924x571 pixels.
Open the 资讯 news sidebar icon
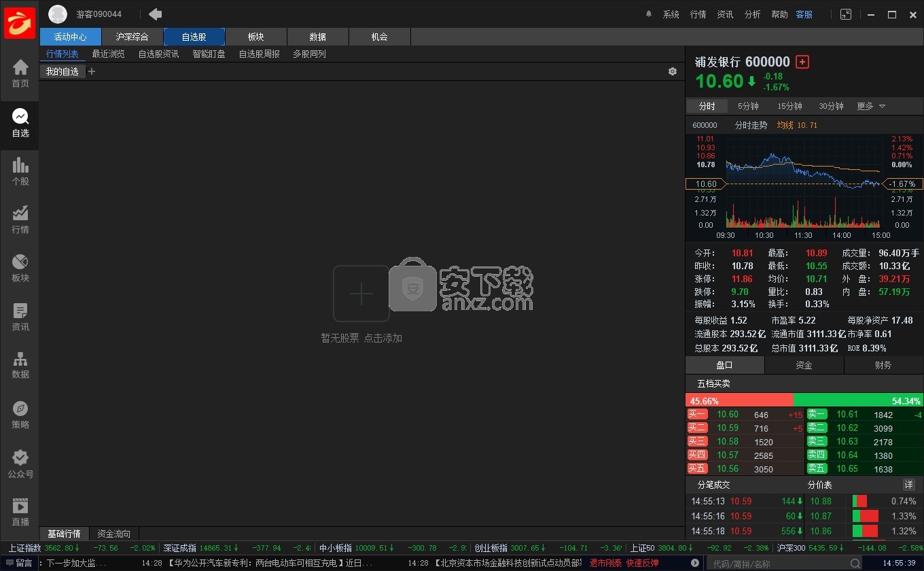tap(20, 317)
